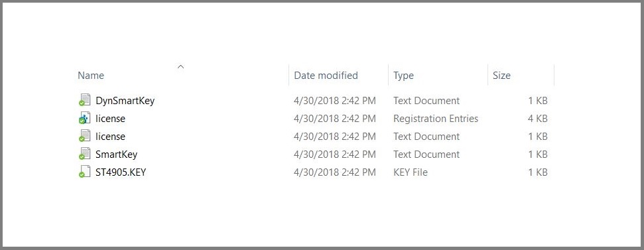
Task: Click the 1 KB size of DynSmartKey
Action: pyautogui.click(x=538, y=101)
